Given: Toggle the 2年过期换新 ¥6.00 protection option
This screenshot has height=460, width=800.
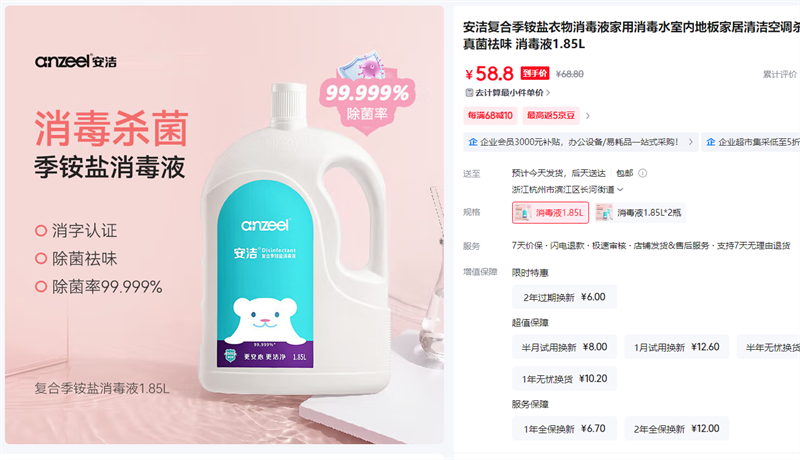Looking at the screenshot, I should tap(564, 297).
